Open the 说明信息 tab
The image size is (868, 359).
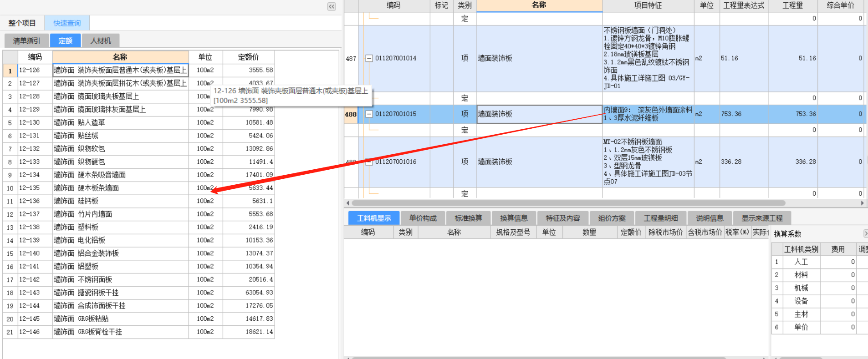(710, 218)
